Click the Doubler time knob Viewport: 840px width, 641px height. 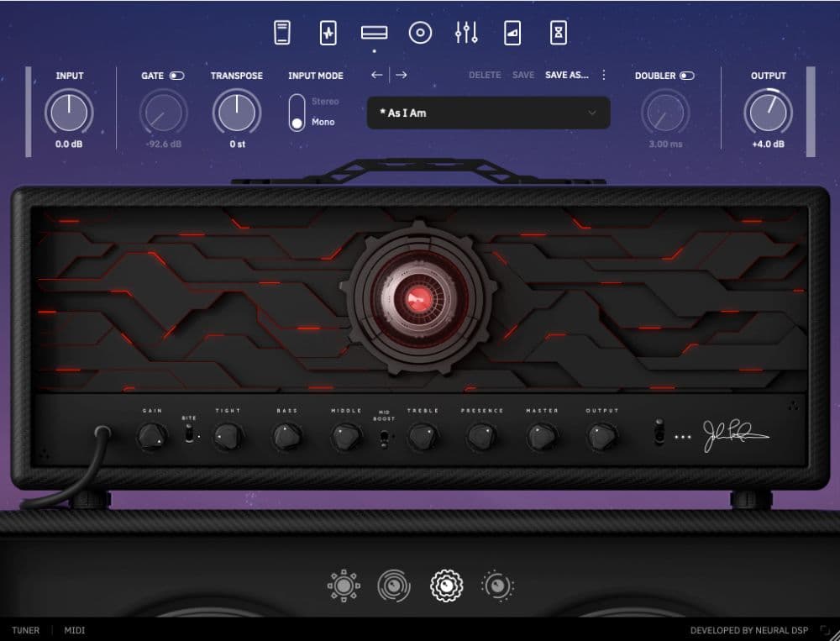click(665, 113)
